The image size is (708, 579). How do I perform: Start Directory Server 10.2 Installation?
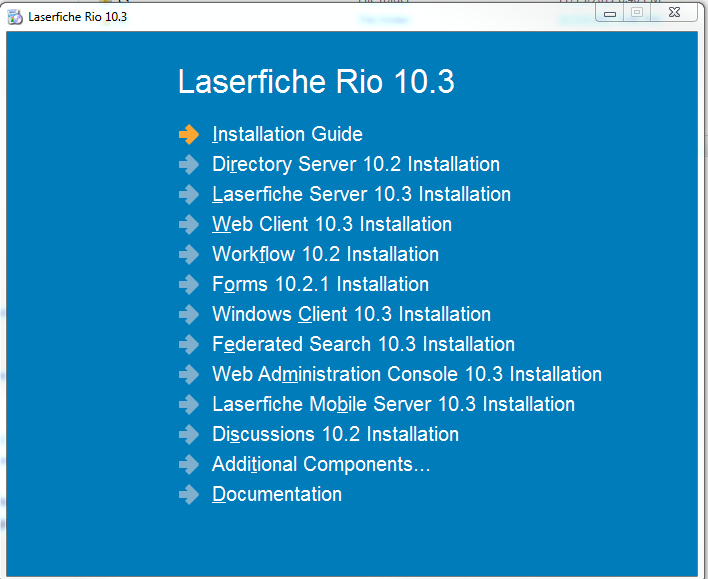point(356,164)
